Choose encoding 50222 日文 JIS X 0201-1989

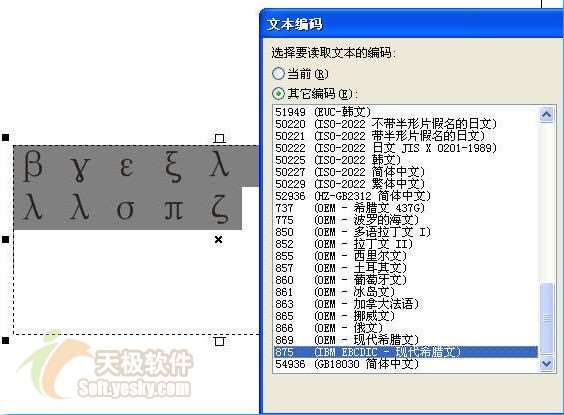point(405,148)
